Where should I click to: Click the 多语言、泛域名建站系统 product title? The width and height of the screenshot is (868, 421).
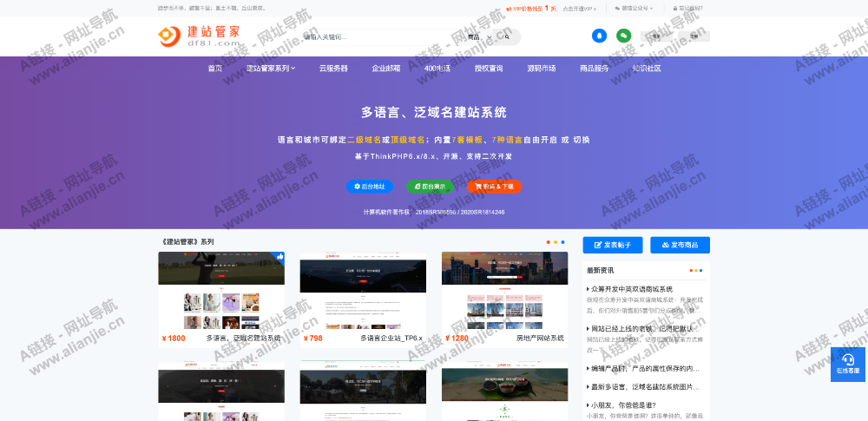click(243, 338)
